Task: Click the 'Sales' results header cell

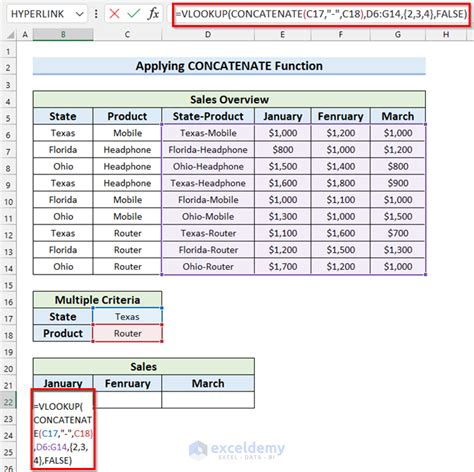Action: 144,367
